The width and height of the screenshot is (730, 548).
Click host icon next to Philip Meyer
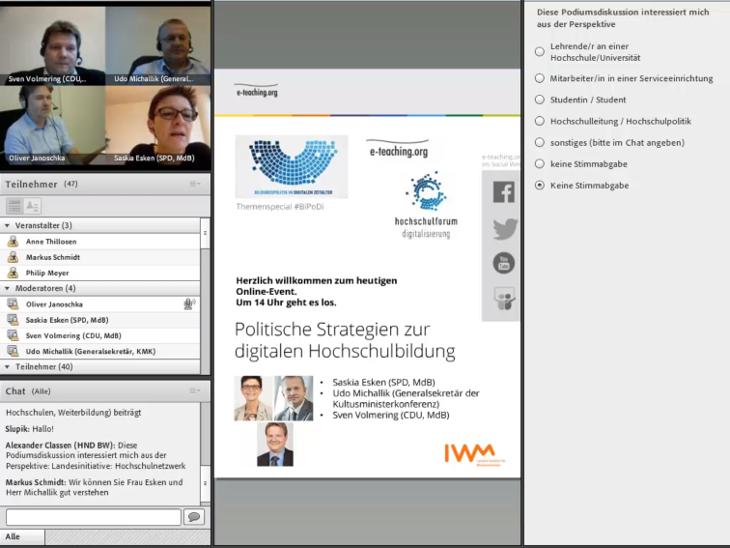pyautogui.click(x=13, y=273)
